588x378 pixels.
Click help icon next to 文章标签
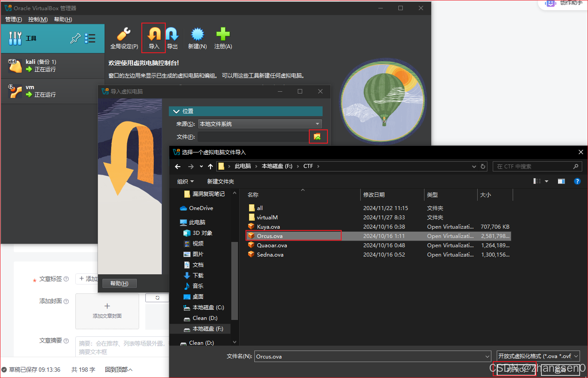(66, 279)
